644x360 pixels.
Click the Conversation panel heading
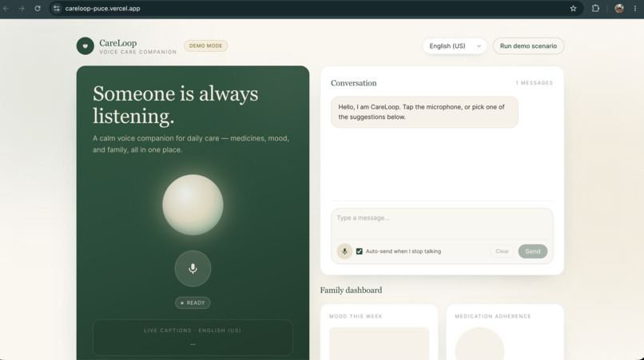tap(354, 83)
